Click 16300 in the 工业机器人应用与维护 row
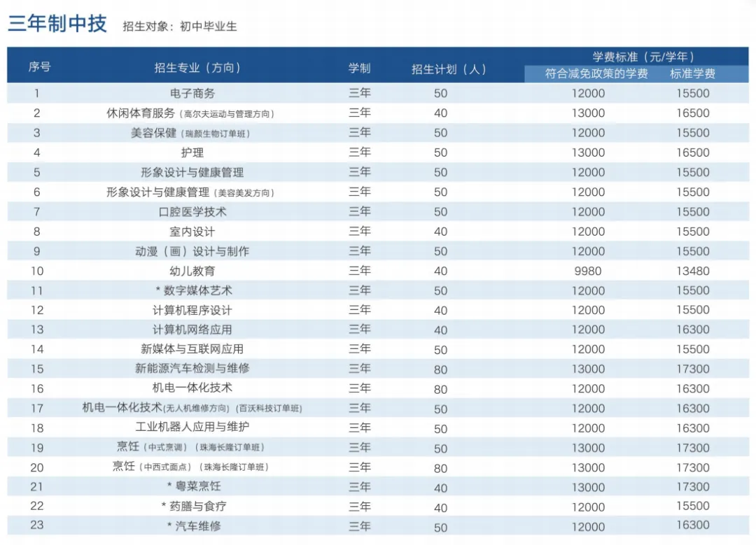 [693, 428]
